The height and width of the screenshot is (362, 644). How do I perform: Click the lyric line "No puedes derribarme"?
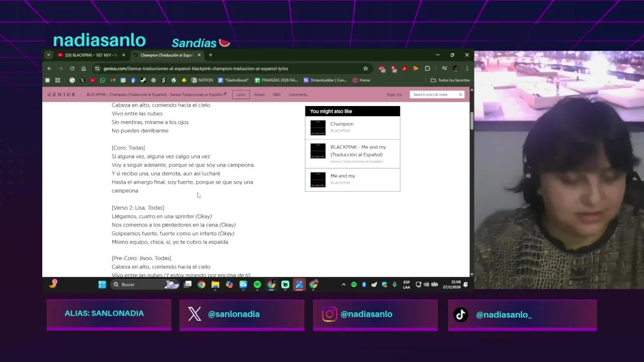(140, 131)
